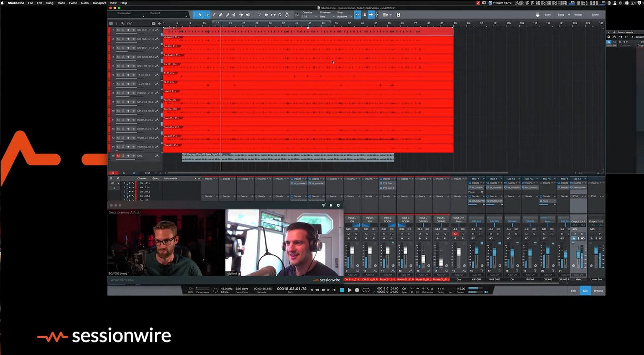Click the question mark help icon
The width and height of the screenshot is (644, 355).
point(259,15)
